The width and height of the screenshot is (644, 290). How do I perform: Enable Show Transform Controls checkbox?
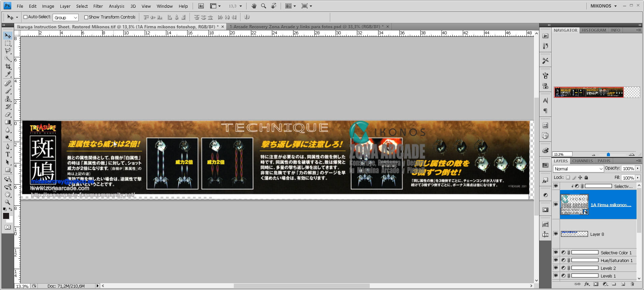[x=86, y=17]
